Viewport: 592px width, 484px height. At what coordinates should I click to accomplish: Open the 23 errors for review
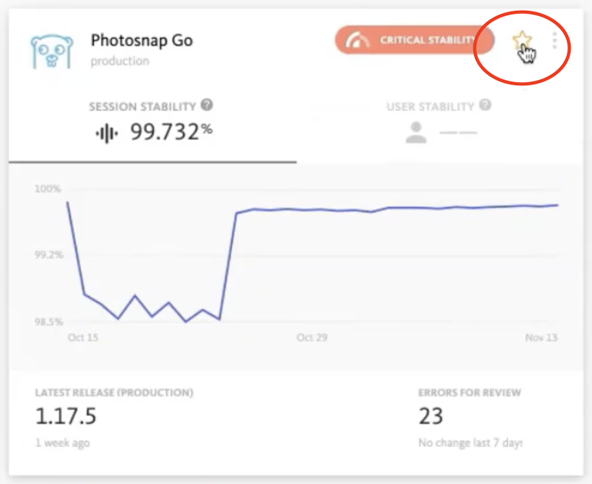tap(430, 416)
